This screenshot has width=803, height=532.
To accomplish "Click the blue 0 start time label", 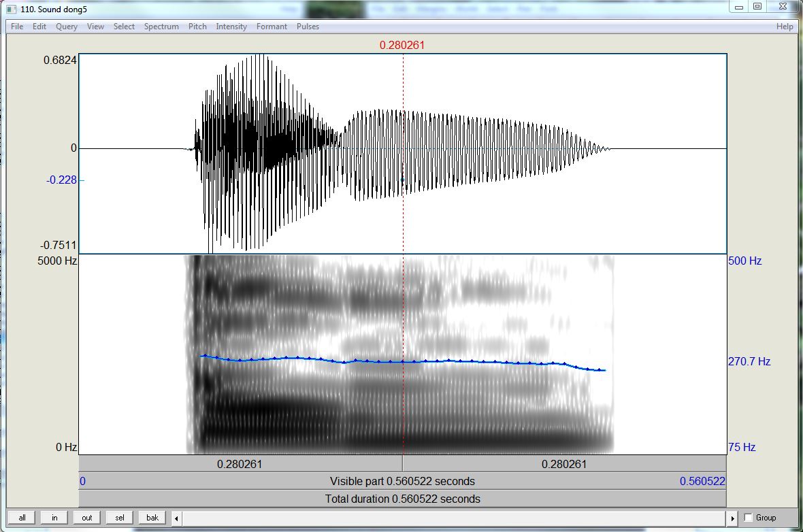I will tap(82, 481).
